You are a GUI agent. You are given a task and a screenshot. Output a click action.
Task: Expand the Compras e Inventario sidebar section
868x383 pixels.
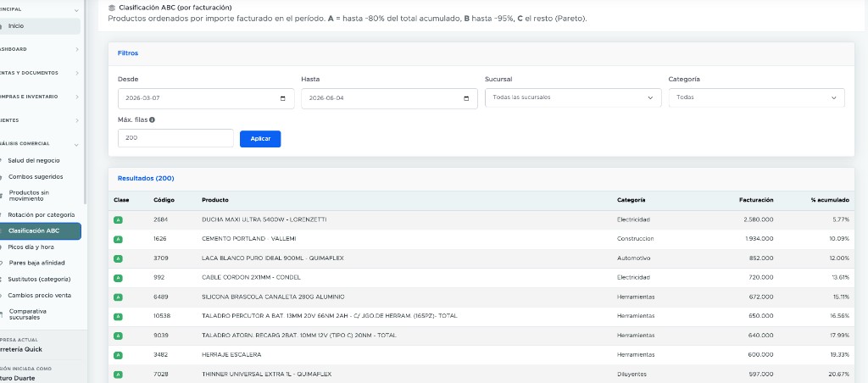[x=40, y=97]
